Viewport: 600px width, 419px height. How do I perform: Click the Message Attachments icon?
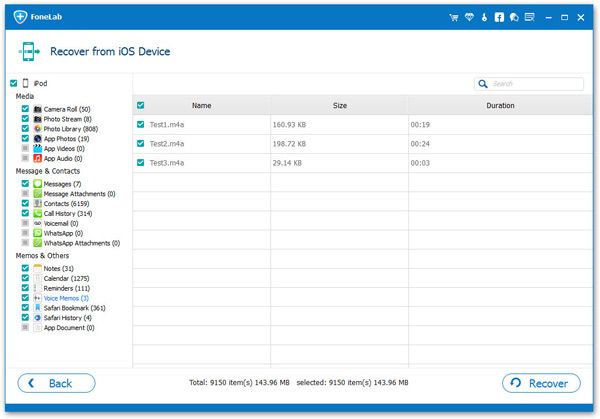pyautogui.click(x=38, y=194)
